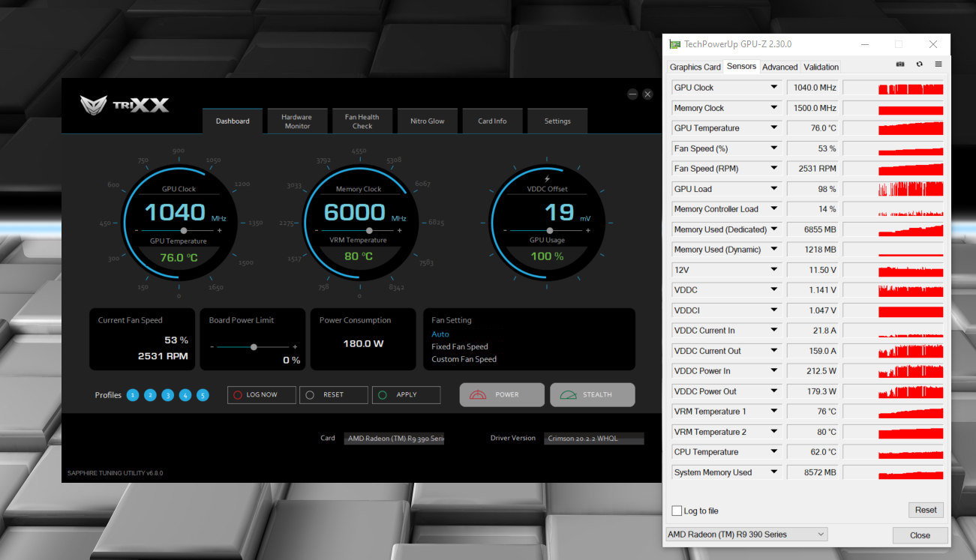Open Memory Controller Load dropdown

tap(774, 209)
